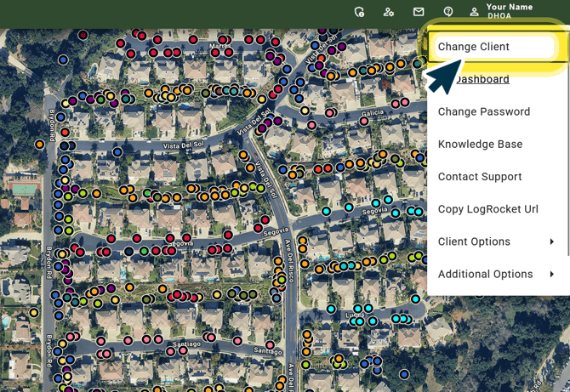Click the Your Name DHOA account label
This screenshot has width=570, height=392.
pyautogui.click(x=510, y=11)
